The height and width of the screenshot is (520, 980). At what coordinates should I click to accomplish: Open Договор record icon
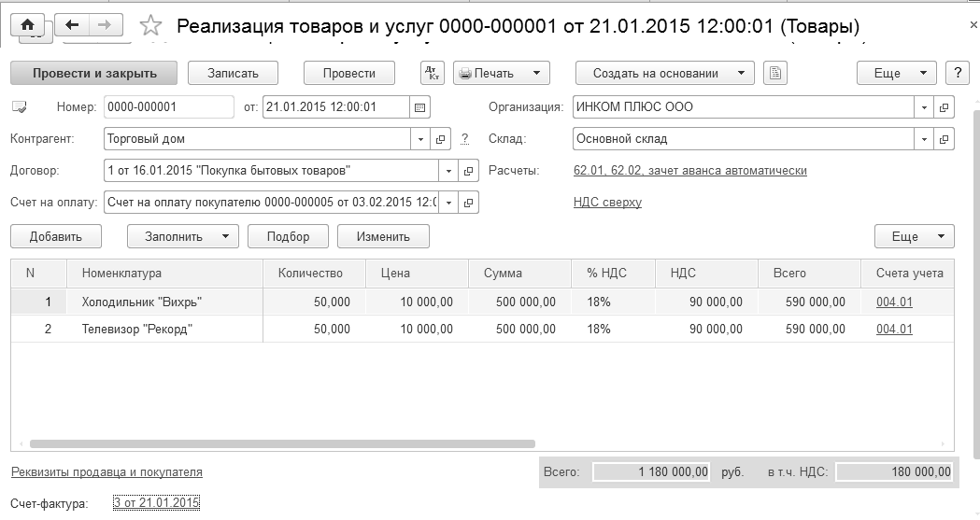[x=468, y=171]
